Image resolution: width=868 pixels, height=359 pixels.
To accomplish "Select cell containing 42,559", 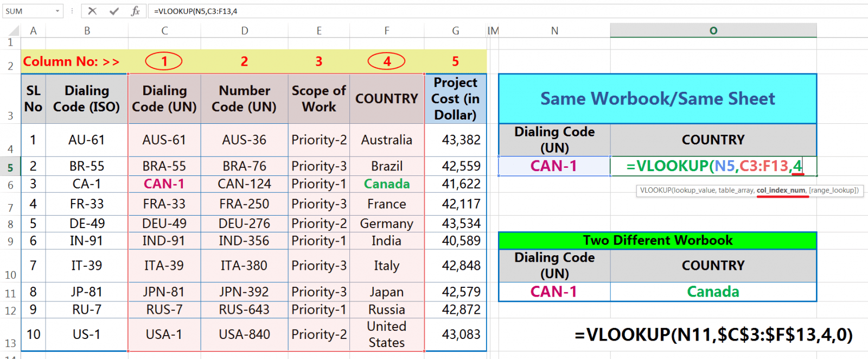I will (456, 166).
